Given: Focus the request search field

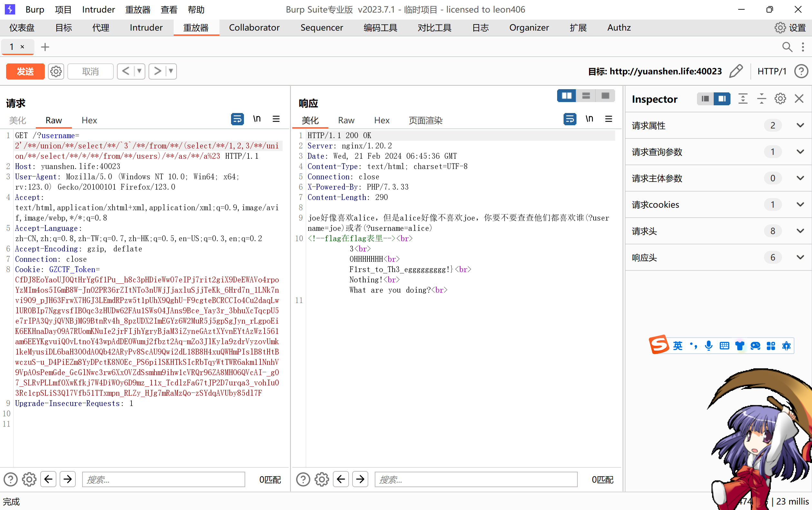Looking at the screenshot, I should 164,479.
